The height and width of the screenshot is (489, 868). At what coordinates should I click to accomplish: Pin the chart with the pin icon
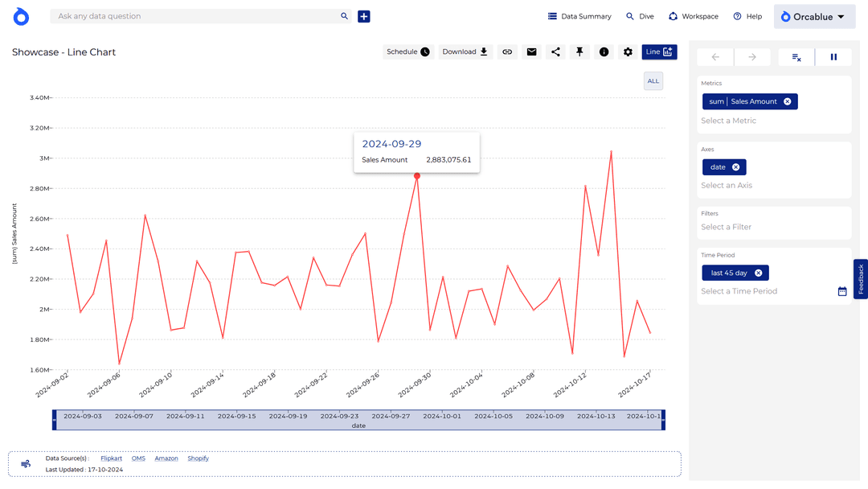pyautogui.click(x=579, y=52)
